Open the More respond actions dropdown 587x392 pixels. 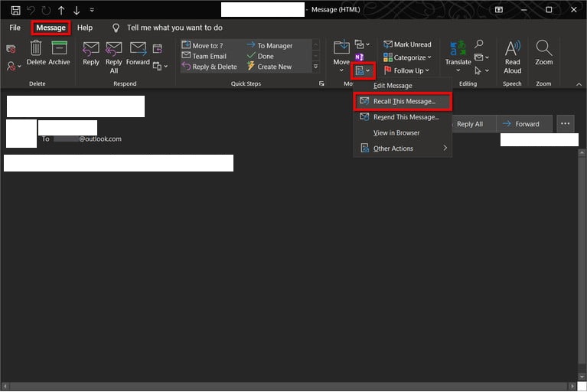[160, 67]
